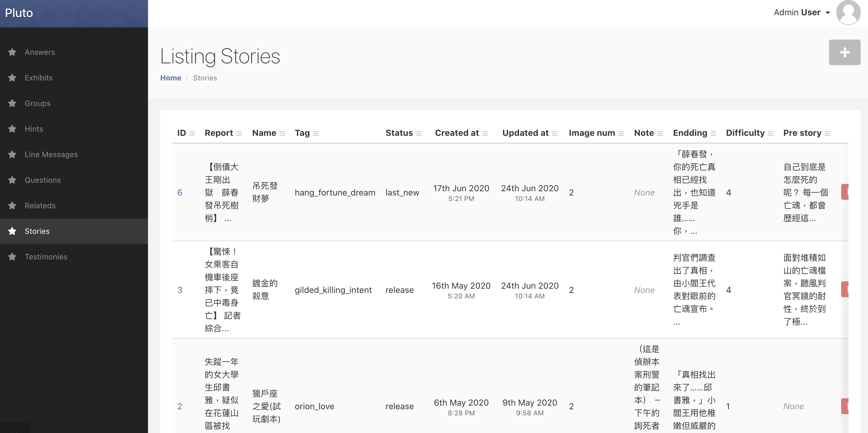The height and width of the screenshot is (433, 868).
Task: Click the Difficulty column header text
Action: [x=745, y=133]
